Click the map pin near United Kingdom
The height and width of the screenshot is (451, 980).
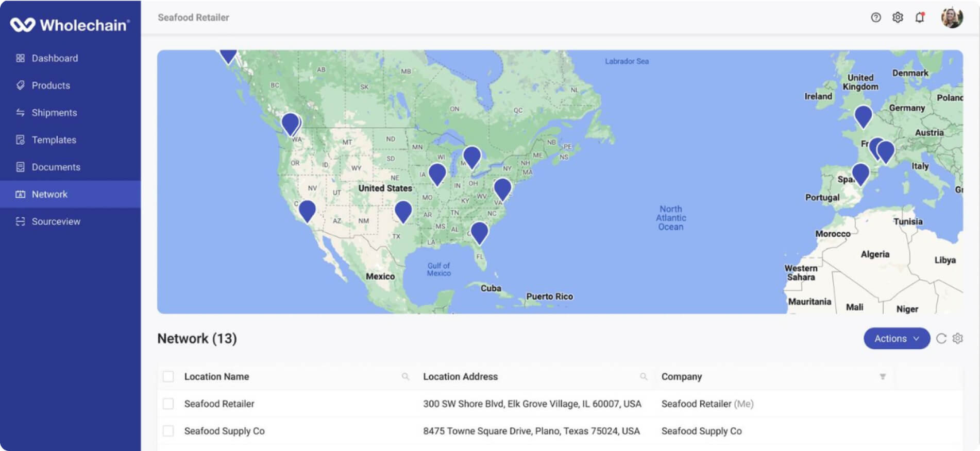click(x=863, y=116)
